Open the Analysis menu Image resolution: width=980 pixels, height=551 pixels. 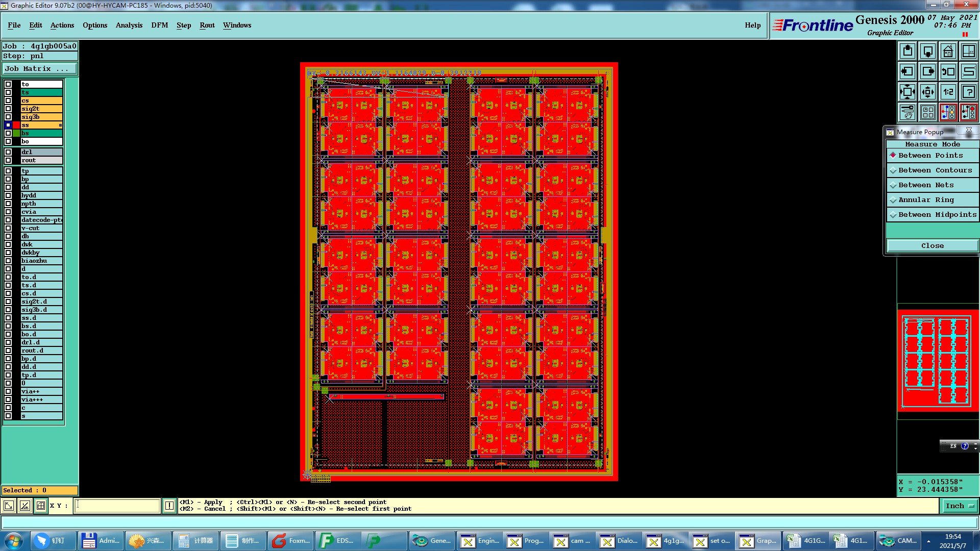(x=129, y=25)
